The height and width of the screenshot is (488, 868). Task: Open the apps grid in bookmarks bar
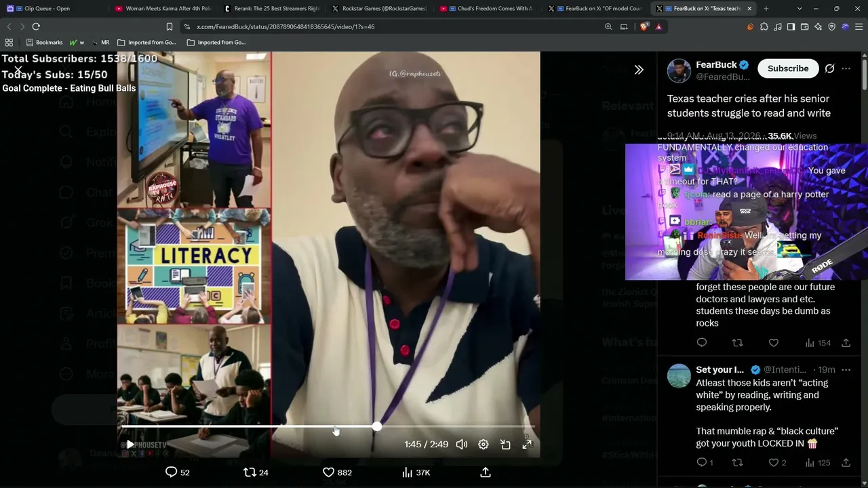click(9, 42)
